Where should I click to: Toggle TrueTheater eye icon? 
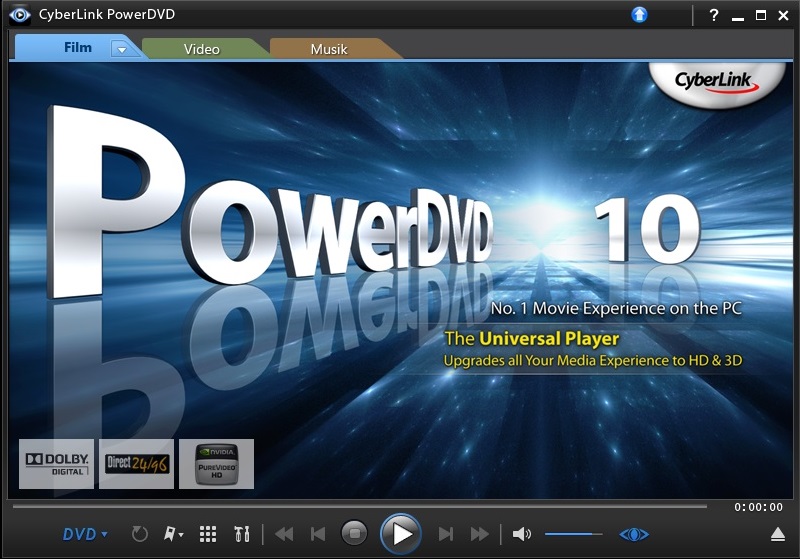[x=634, y=534]
